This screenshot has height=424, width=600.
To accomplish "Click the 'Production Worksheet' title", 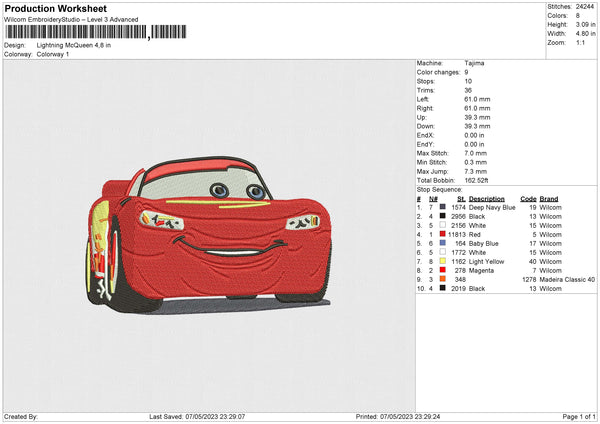I will click(56, 8).
